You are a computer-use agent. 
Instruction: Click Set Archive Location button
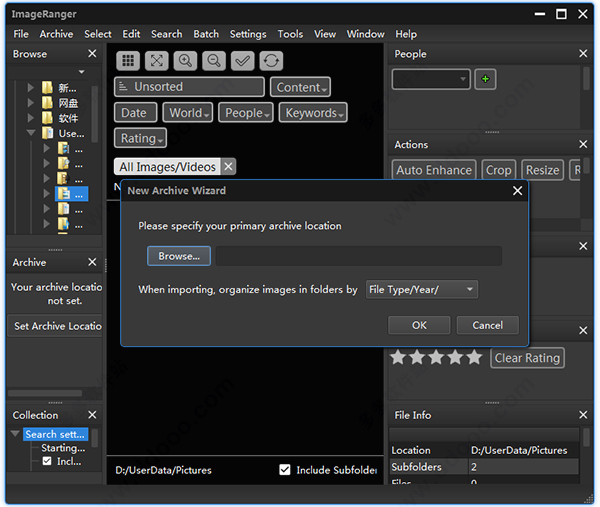(55, 326)
